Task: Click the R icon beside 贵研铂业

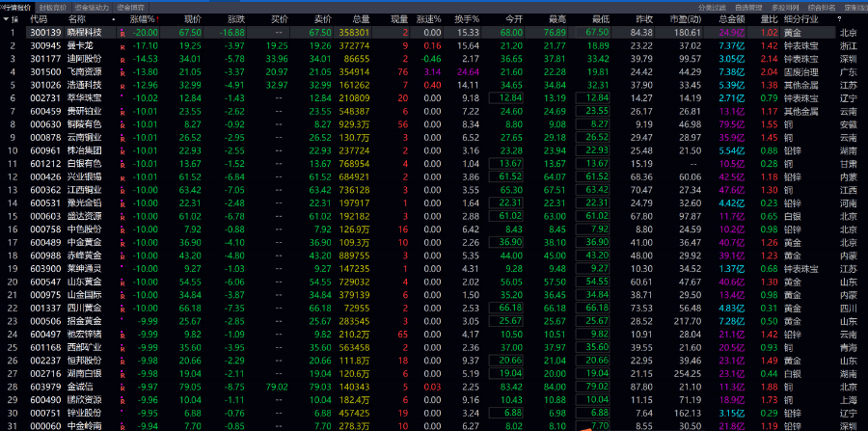Action: pos(122,111)
